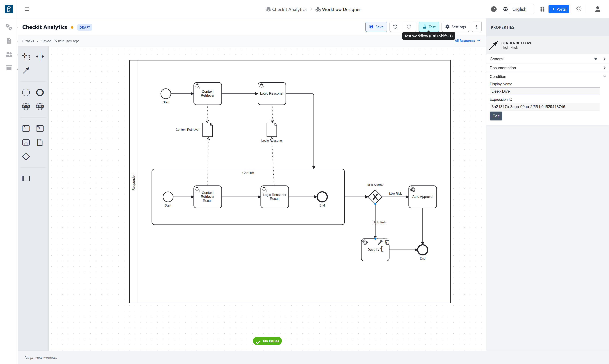Open the workflows gears sidebar icon

pos(9,27)
